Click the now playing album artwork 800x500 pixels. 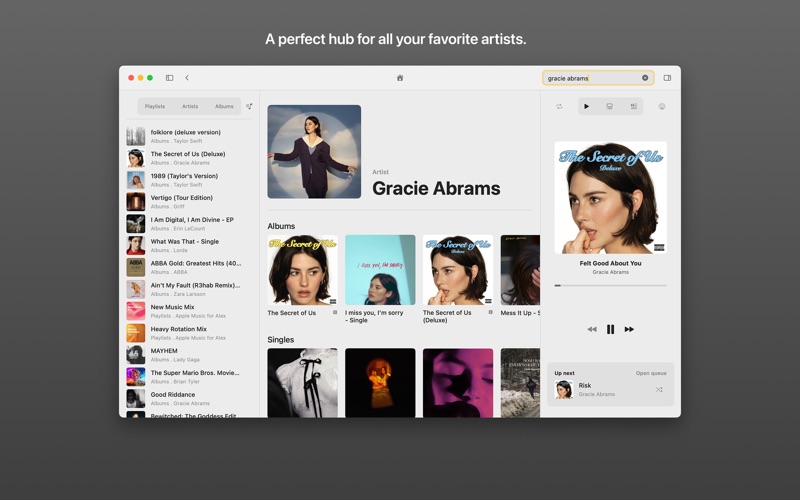pos(611,197)
